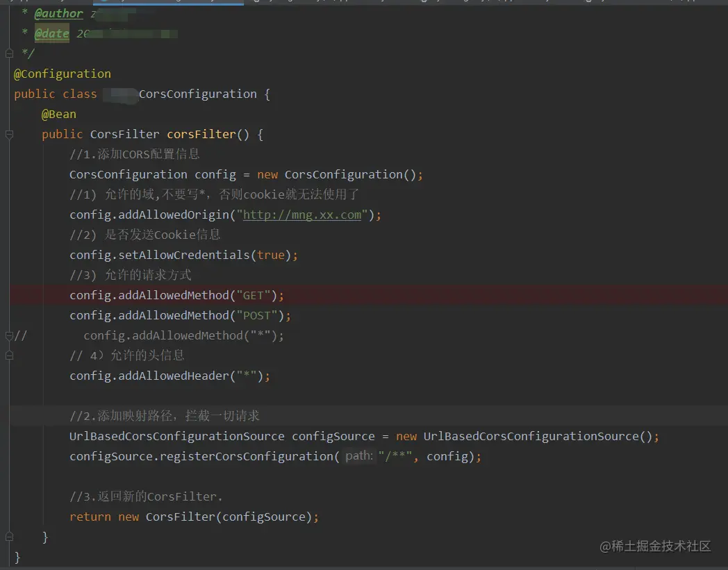This screenshot has height=570, width=728.
Task: Collapse the Javadoc comment block fold marker
Action: point(9,53)
